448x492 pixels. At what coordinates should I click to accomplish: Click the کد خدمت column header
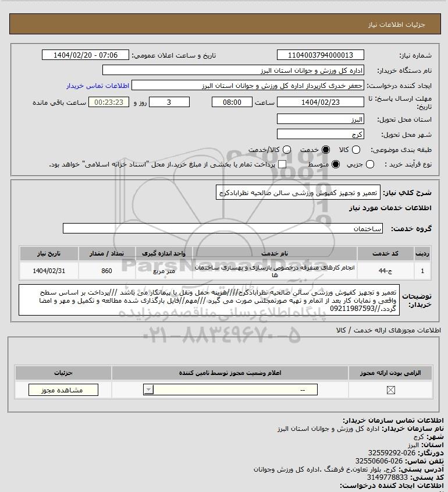pyautogui.click(x=385, y=253)
